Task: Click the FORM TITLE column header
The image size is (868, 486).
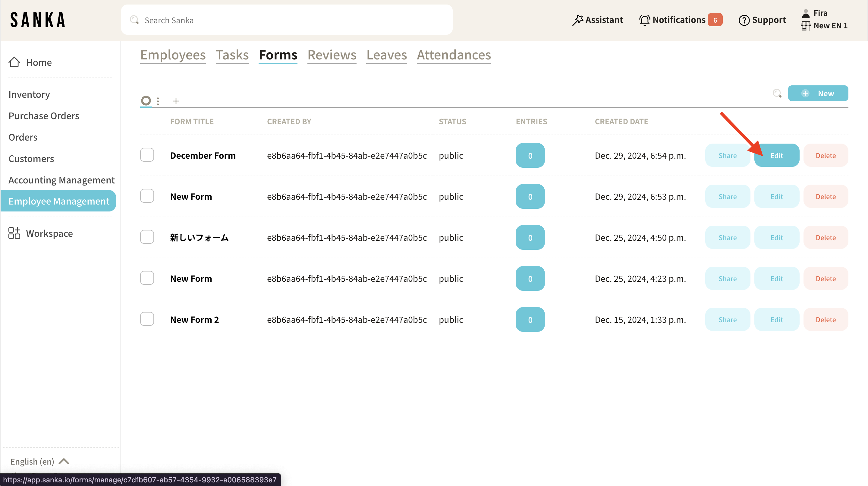Action: click(x=192, y=121)
